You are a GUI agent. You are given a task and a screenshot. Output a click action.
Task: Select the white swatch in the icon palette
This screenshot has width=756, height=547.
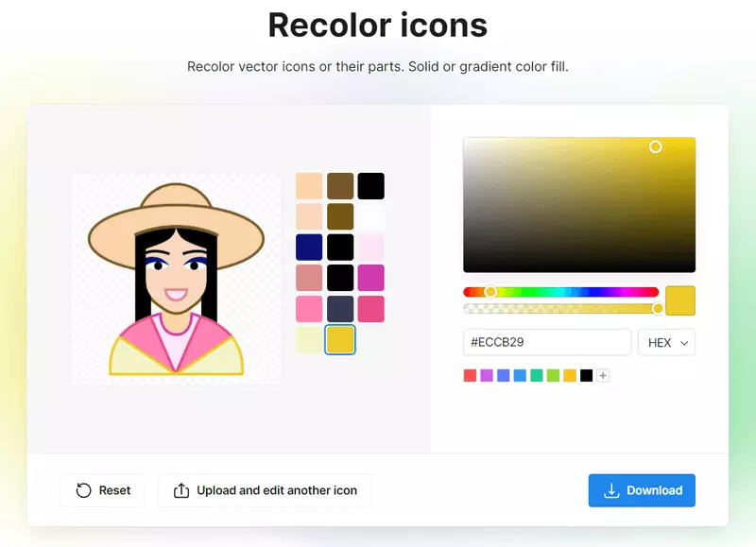(x=371, y=217)
